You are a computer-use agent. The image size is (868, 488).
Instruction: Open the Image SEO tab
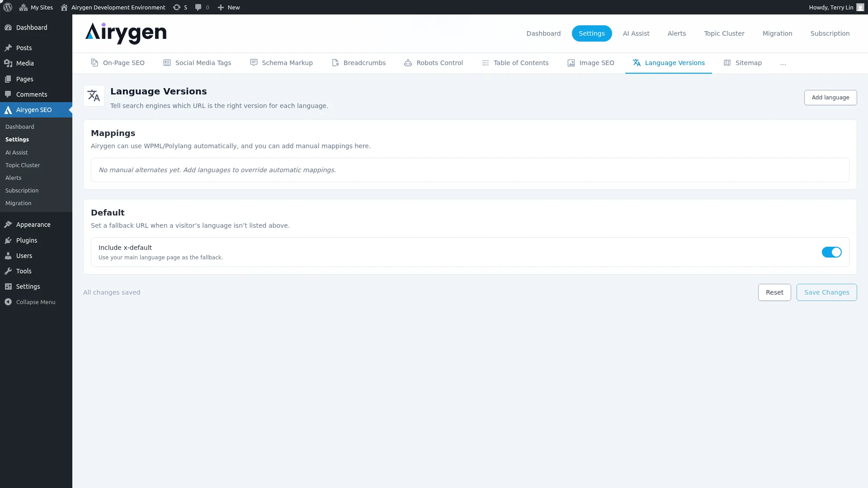[x=590, y=63]
